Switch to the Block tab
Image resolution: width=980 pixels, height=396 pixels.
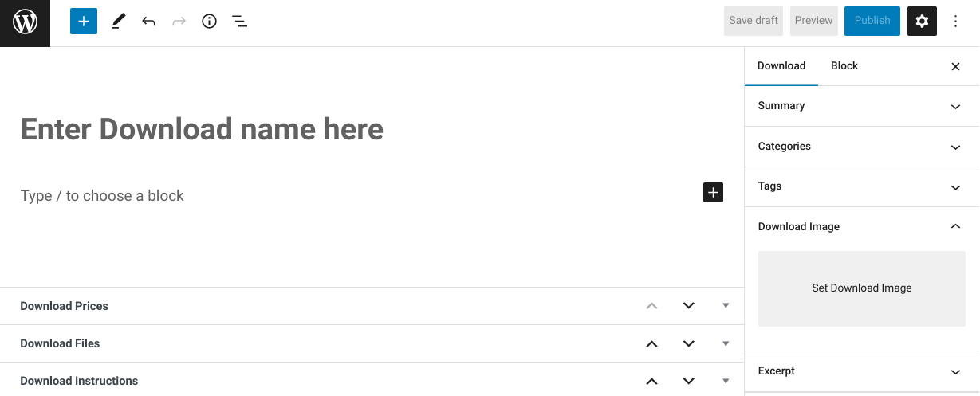point(844,66)
